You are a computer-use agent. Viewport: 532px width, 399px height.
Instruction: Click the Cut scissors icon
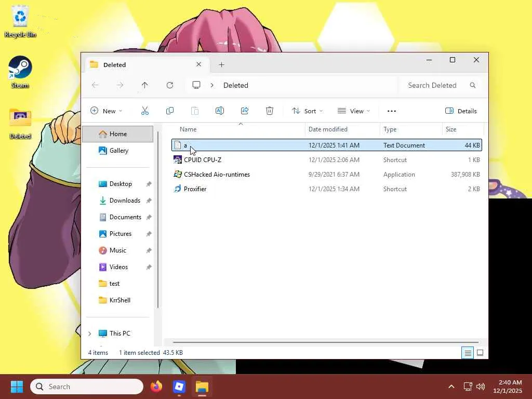click(x=145, y=111)
